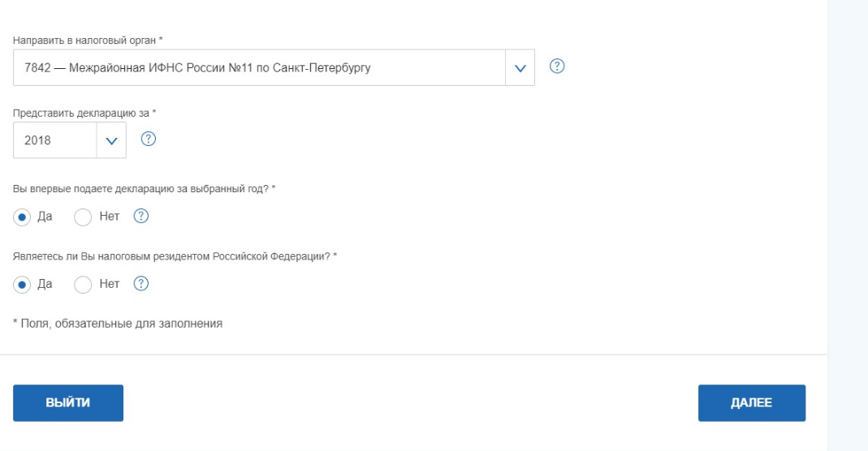Screen dimensions: 868x451
Task: Show help for tax resident question
Action: point(141,284)
